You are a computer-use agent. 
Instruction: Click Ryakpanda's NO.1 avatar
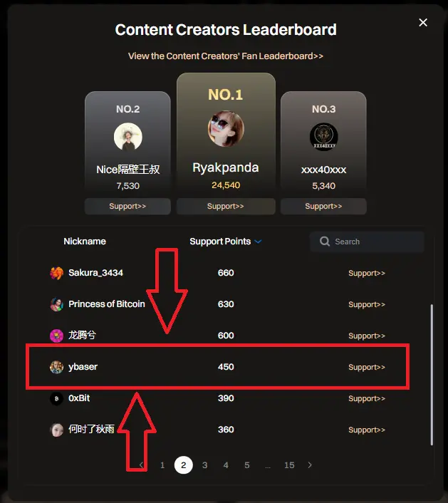226,129
